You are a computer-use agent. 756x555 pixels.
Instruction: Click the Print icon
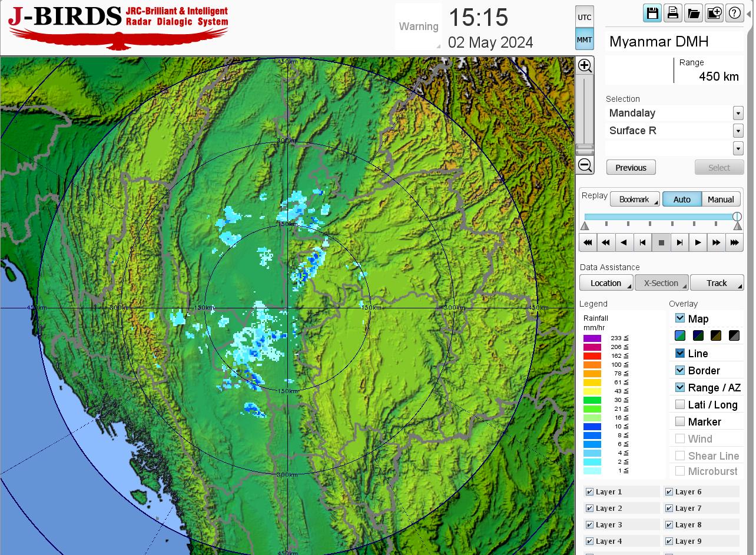pyautogui.click(x=673, y=13)
